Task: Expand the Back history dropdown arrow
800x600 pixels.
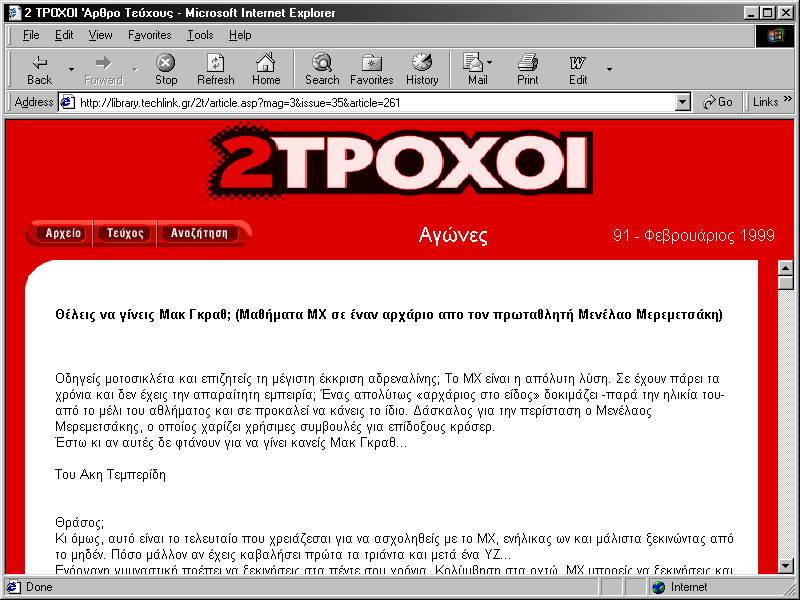Action: (71, 69)
